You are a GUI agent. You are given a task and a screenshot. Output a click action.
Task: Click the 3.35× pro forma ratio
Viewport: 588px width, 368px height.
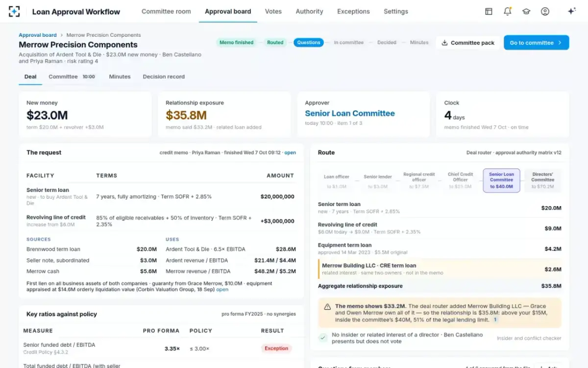click(172, 349)
